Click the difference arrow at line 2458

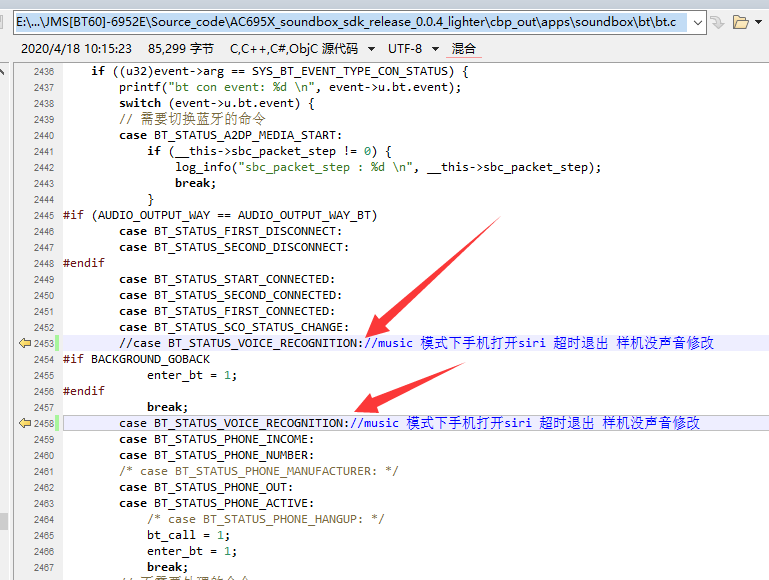[25, 423]
